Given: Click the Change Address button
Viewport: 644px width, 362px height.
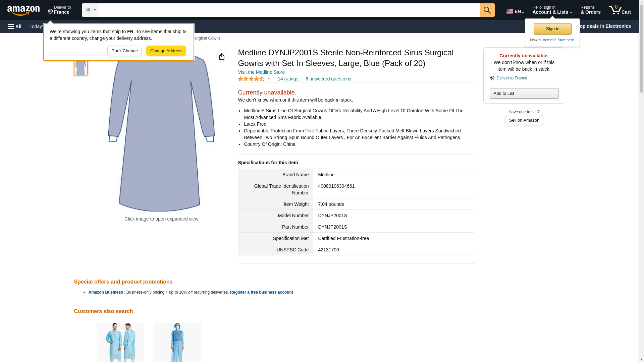Looking at the screenshot, I should coord(166,51).
